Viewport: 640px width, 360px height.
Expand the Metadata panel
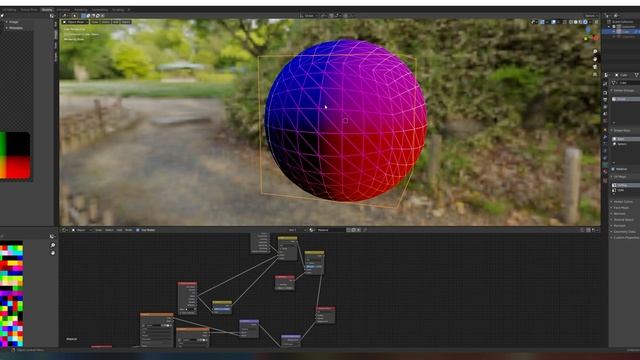16,28
